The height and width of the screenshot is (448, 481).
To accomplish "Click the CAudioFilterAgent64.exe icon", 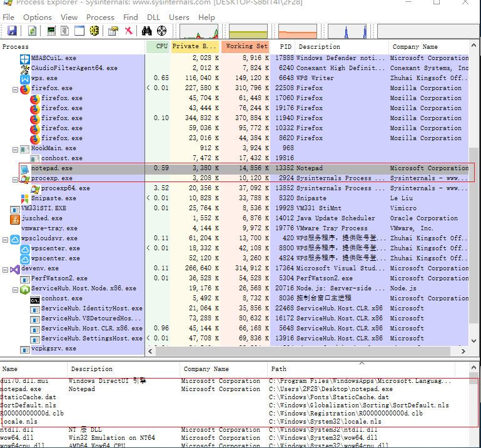I will tap(25, 69).
